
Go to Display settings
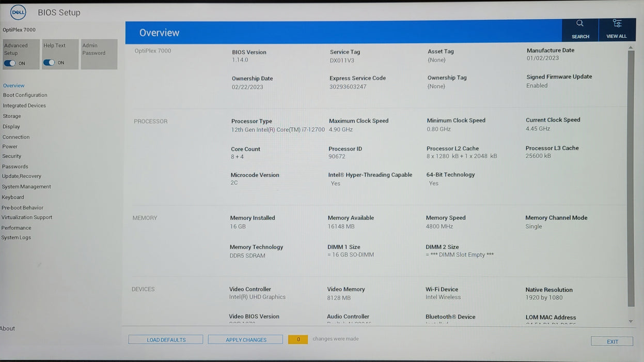(11, 127)
